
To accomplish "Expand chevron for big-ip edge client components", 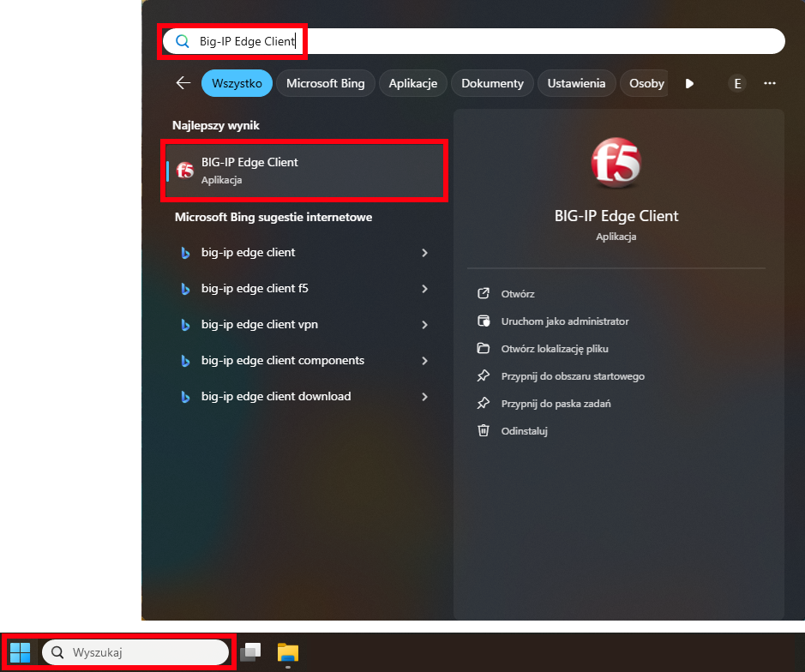I will 424,360.
